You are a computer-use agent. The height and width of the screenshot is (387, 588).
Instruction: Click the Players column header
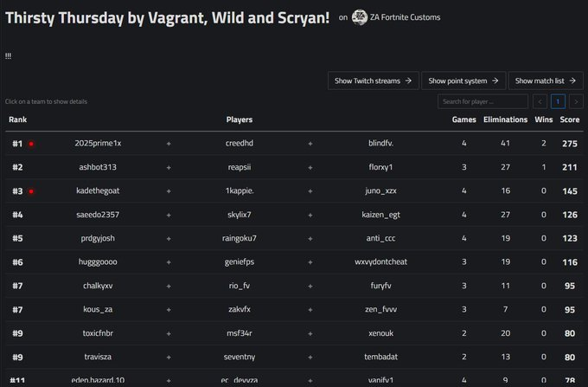tap(240, 119)
